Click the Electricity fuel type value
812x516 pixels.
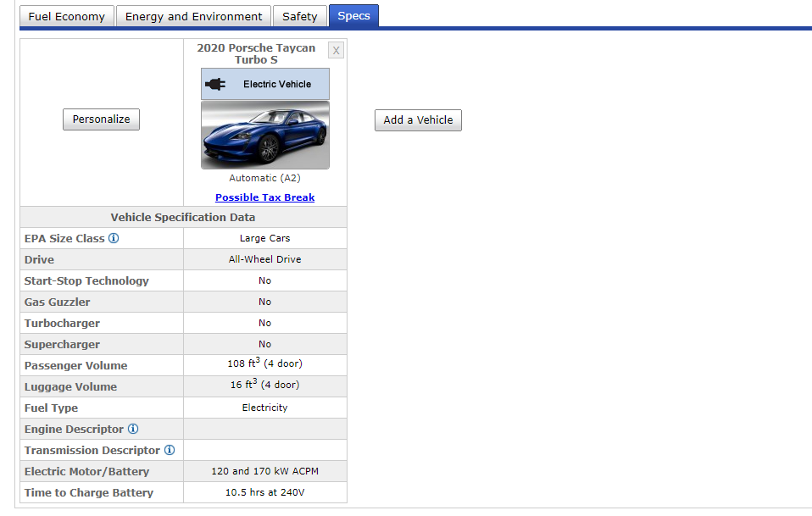[x=264, y=408]
